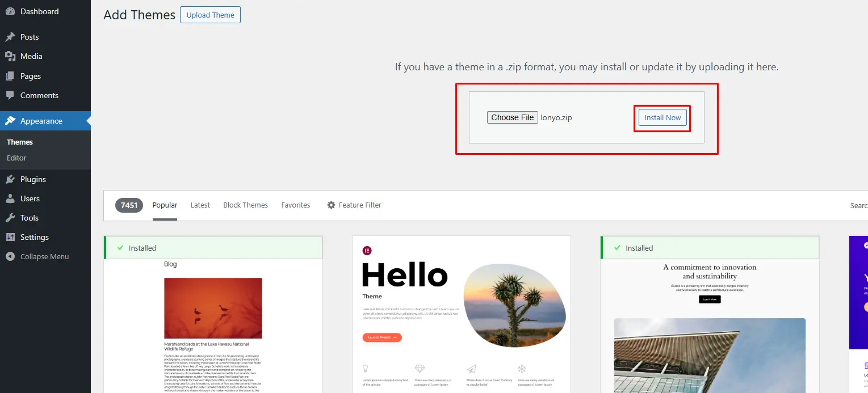Screen dimensions: 868x393
Task: Click the Upload Theme button
Action: pyautogui.click(x=210, y=15)
